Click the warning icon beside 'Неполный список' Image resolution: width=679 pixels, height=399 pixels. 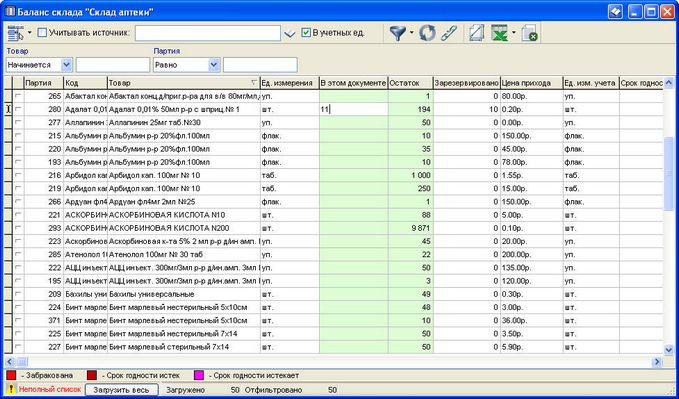12,389
